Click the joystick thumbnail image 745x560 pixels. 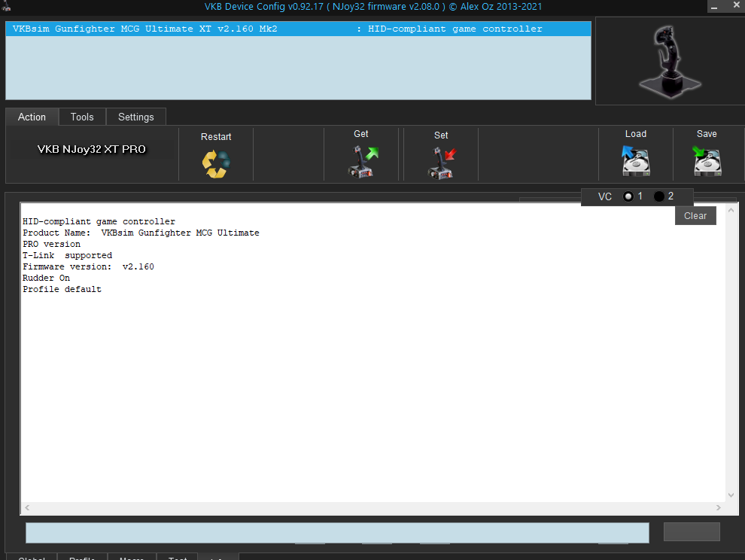click(x=670, y=61)
